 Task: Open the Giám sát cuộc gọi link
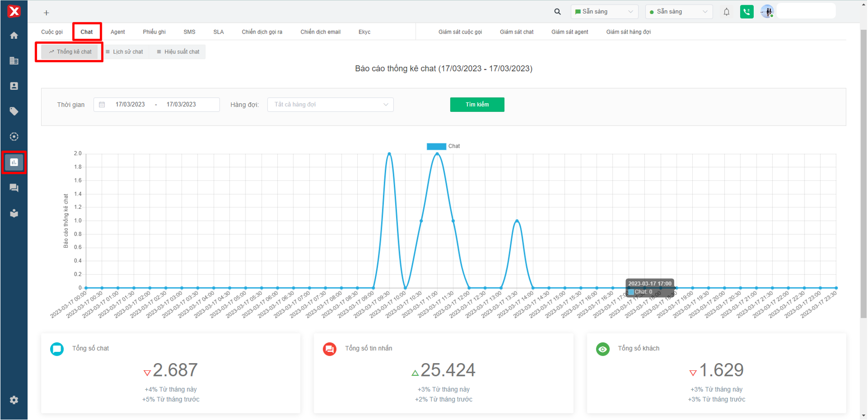460,32
